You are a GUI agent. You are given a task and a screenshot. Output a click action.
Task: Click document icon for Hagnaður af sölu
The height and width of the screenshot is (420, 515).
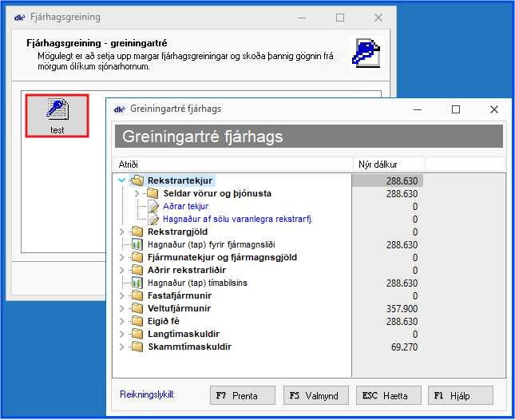[x=153, y=219]
